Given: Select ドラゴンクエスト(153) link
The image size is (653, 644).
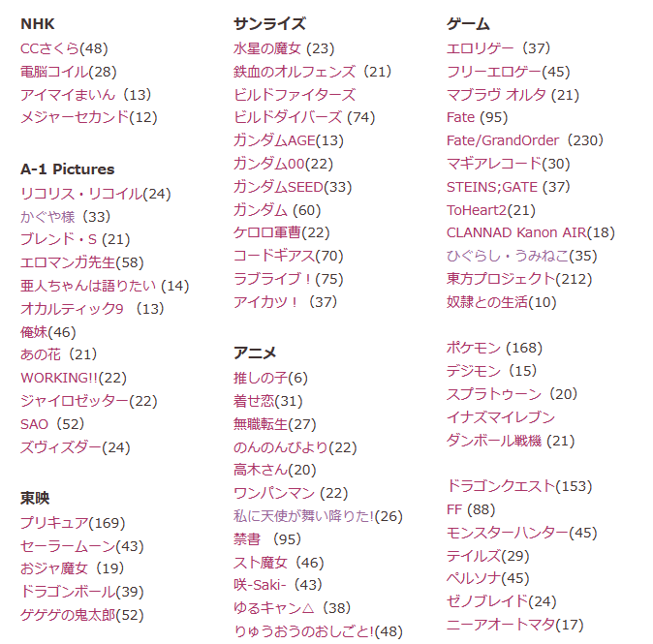Looking at the screenshot, I should point(519,486).
